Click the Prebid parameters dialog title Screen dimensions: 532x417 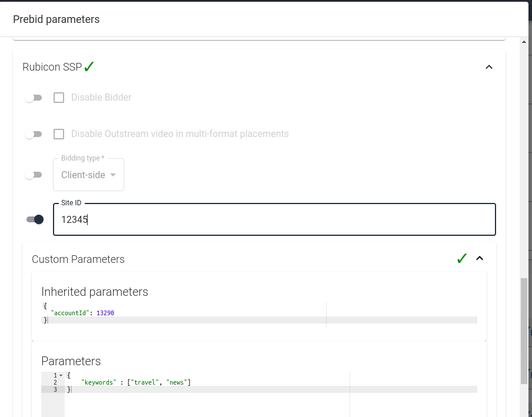(x=56, y=19)
